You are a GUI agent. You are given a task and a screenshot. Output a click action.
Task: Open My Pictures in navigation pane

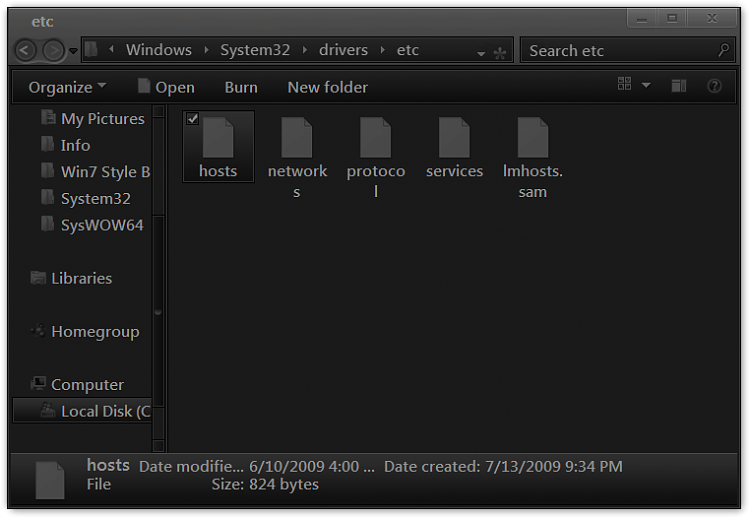click(x=93, y=118)
